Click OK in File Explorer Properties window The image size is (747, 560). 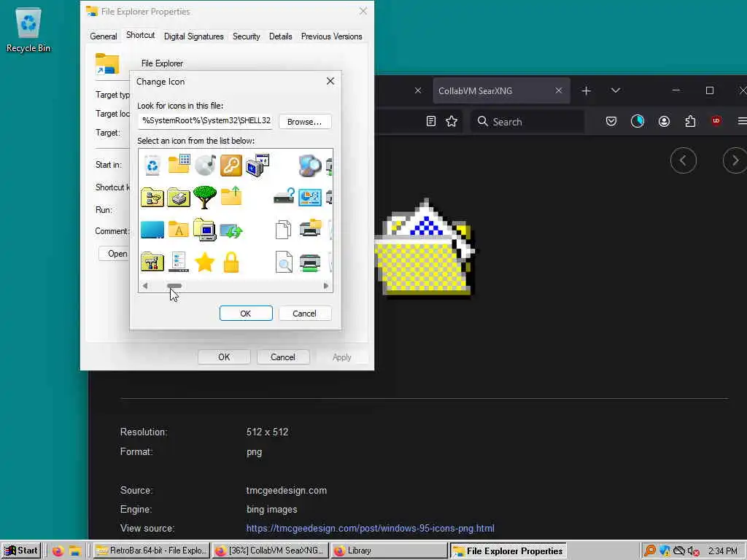[224, 357]
